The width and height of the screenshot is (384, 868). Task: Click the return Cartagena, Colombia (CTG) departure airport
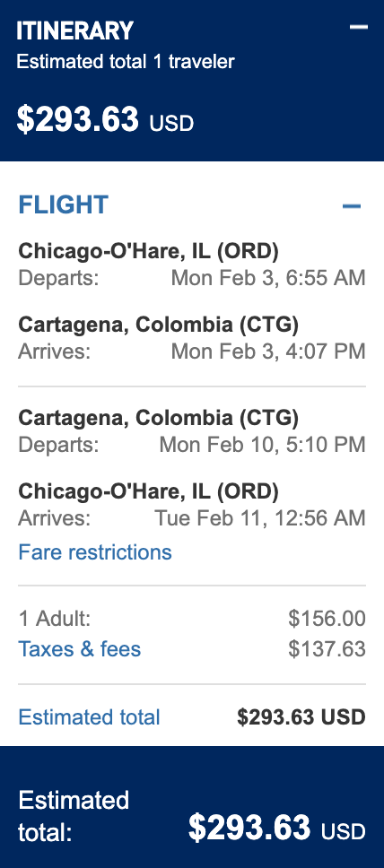point(159,417)
